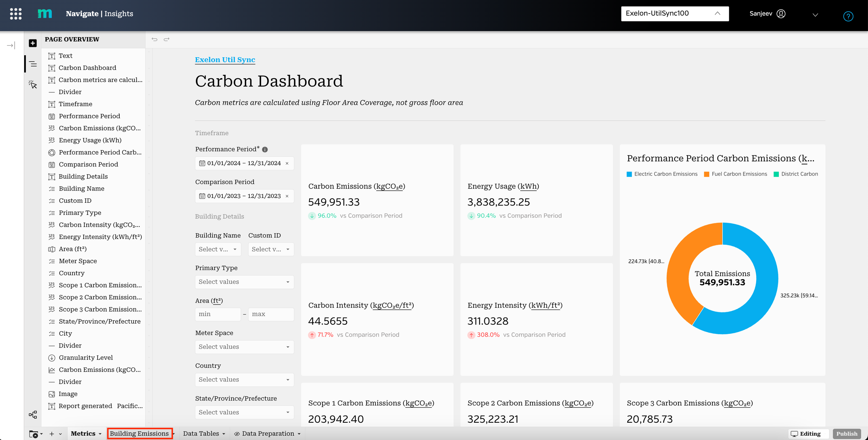Toggle Electric Carbon Emissions legend swatch
This screenshot has width=868, height=440.
pos(629,174)
